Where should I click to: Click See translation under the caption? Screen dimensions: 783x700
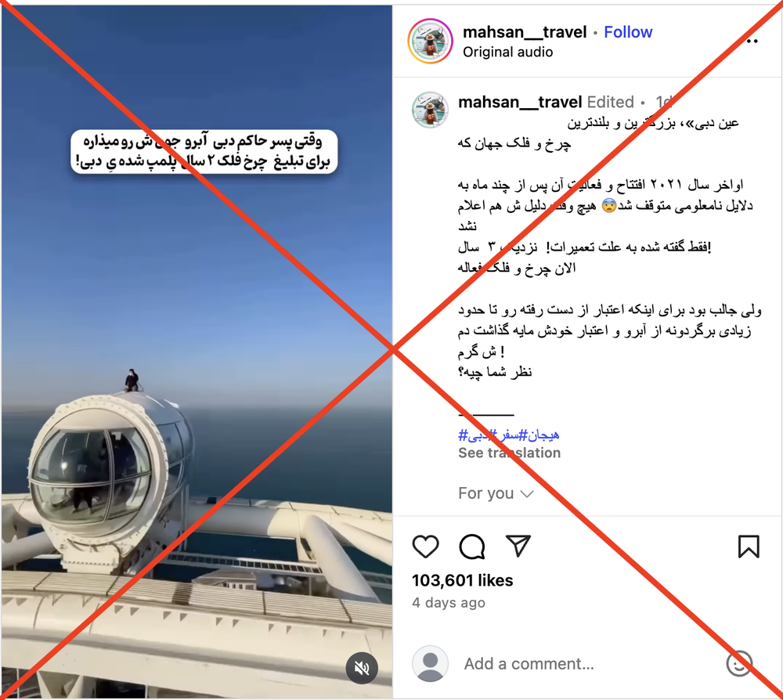pos(510,453)
